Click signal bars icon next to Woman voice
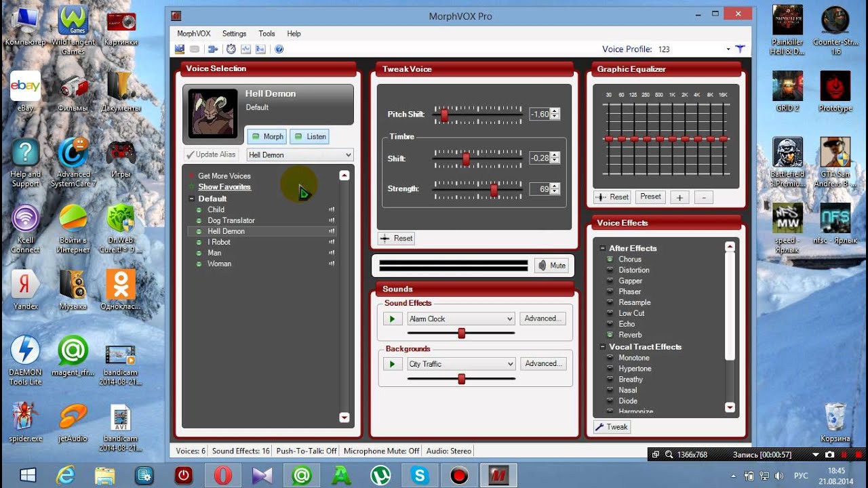 [332, 264]
